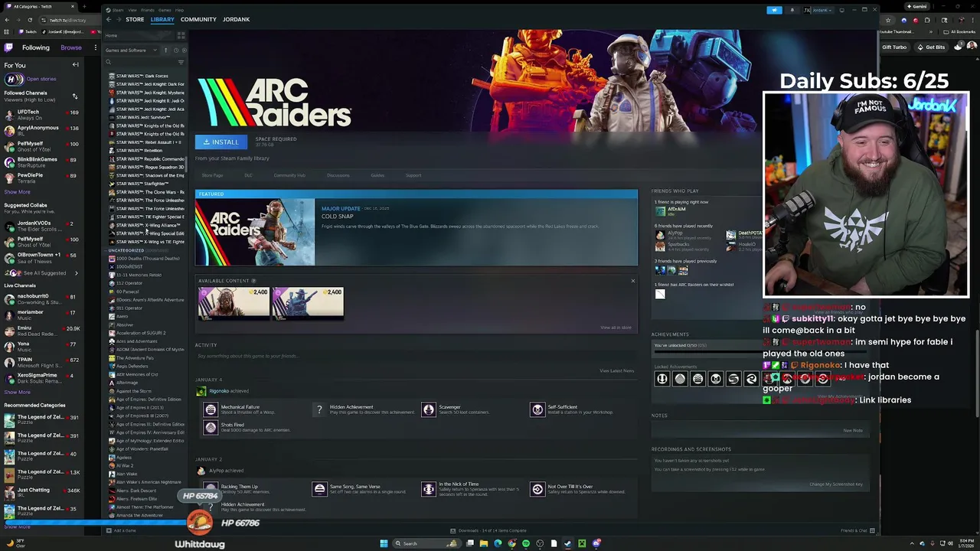The image size is (980, 551).
Task: Click the activity say-something input field
Action: pos(416,356)
